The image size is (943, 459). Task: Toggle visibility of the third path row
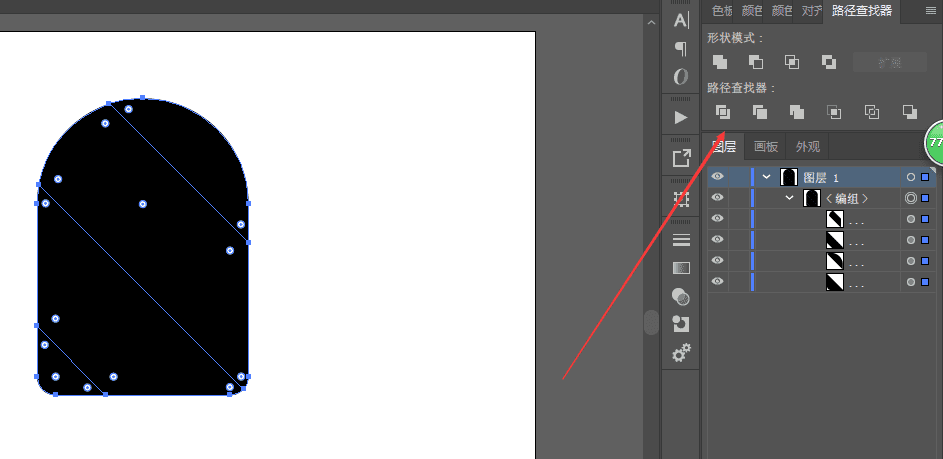pyautogui.click(x=717, y=260)
